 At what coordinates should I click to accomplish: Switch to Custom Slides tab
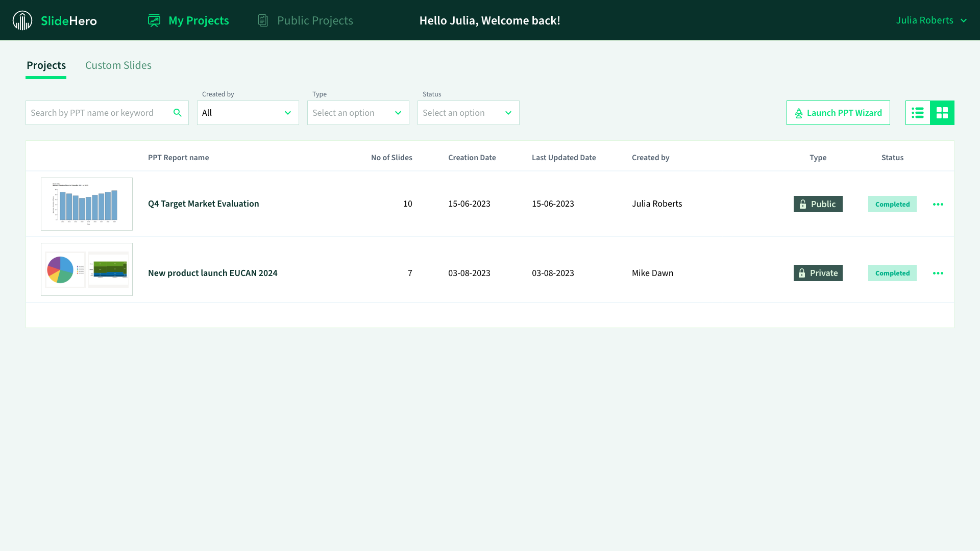pyautogui.click(x=118, y=65)
